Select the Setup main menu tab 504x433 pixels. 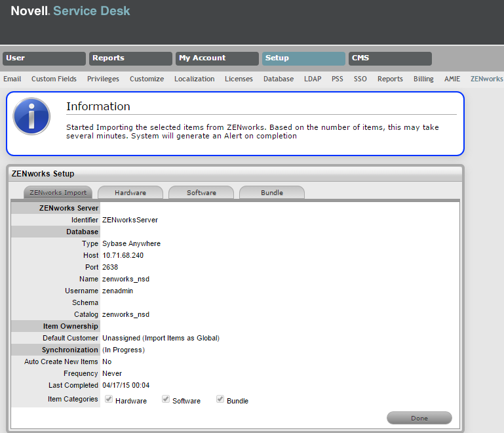(x=303, y=58)
